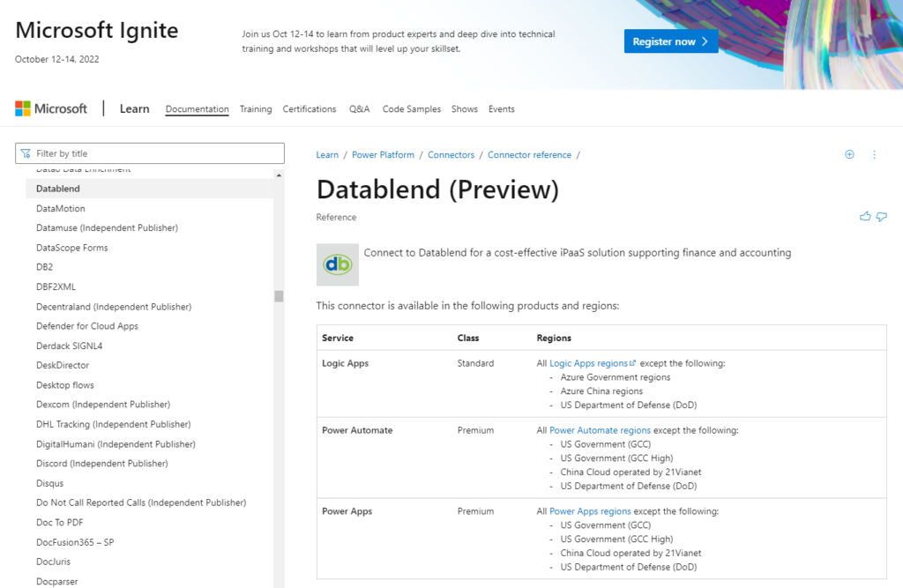The width and height of the screenshot is (903, 588).
Task: Open the Q&A menu item
Action: (x=359, y=108)
